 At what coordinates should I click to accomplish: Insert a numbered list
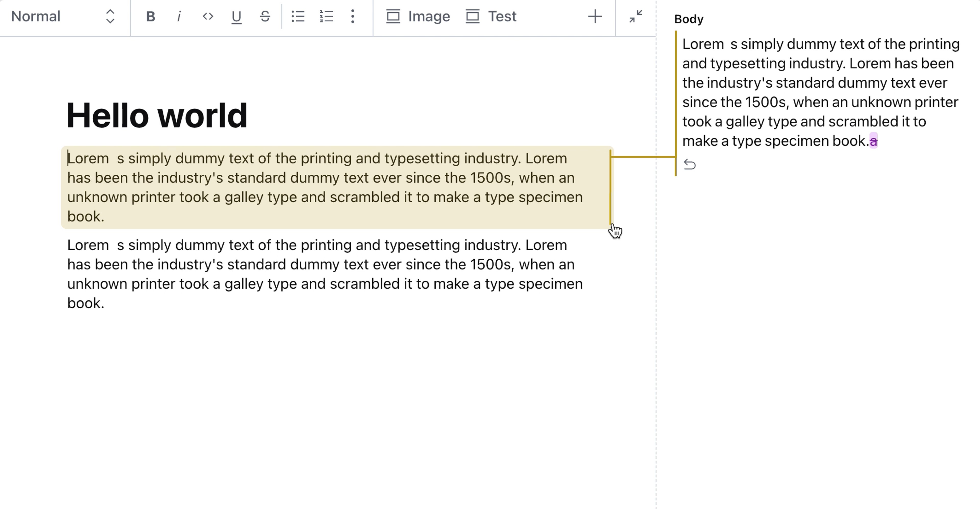pos(326,17)
